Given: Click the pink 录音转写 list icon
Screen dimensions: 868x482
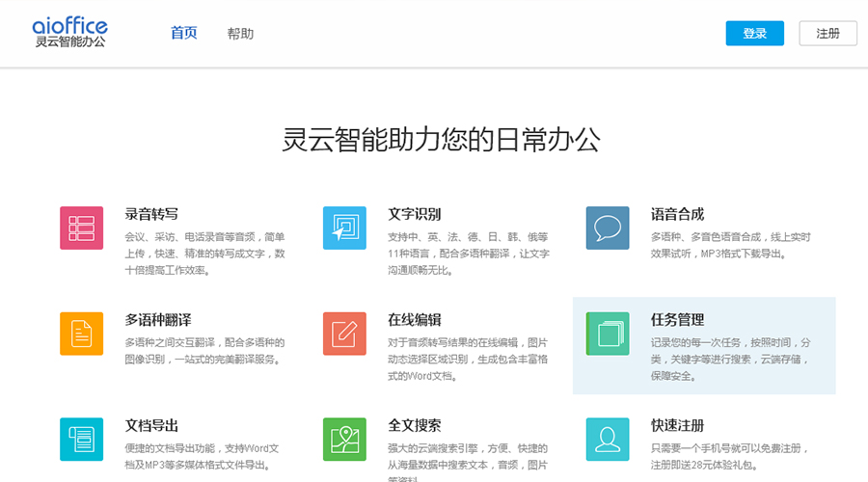Looking at the screenshot, I should click(81, 228).
